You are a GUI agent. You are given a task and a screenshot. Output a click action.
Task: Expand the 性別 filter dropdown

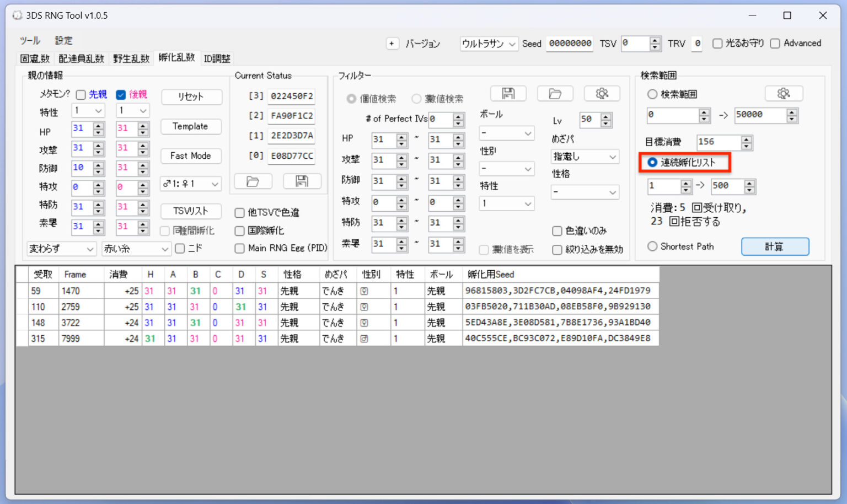506,169
